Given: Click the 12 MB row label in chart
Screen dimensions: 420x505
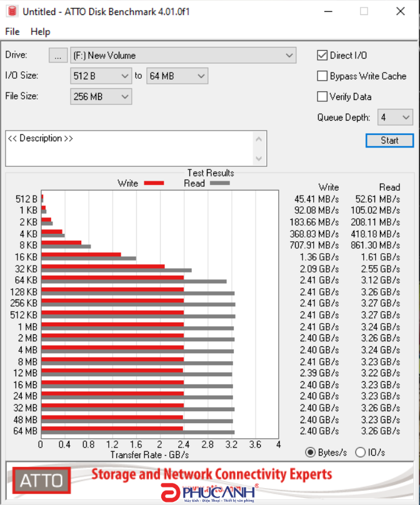Looking at the screenshot, I should pos(26,373).
